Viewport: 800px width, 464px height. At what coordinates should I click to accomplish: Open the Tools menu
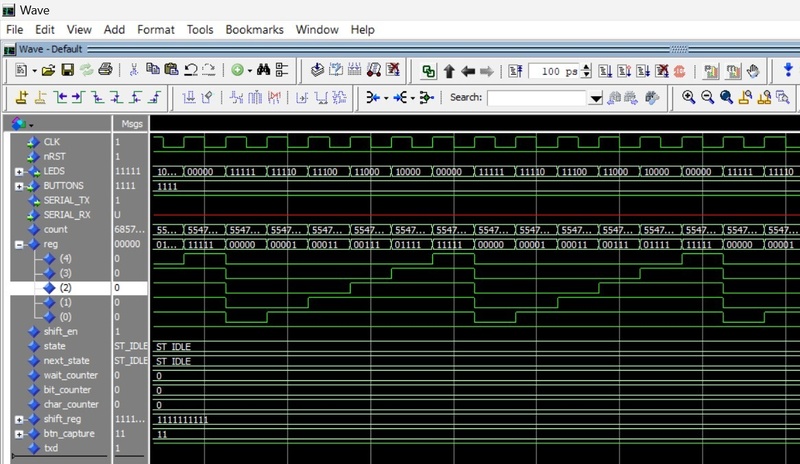pyautogui.click(x=200, y=30)
